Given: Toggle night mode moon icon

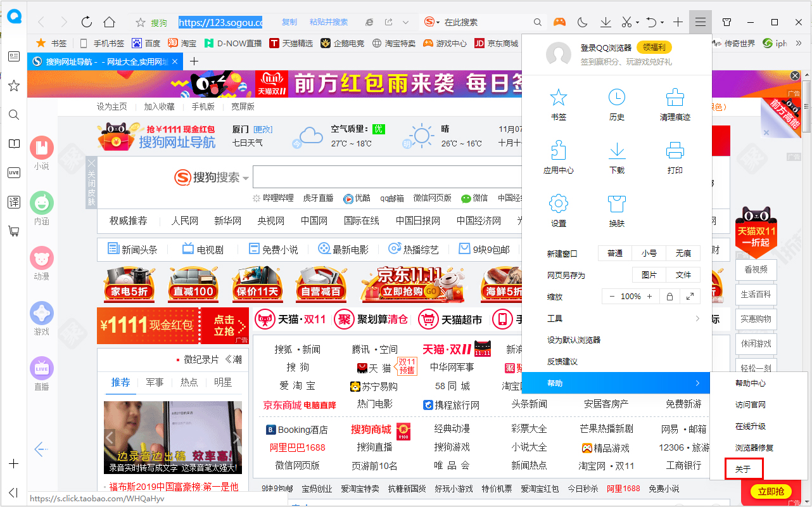Looking at the screenshot, I should point(582,22).
